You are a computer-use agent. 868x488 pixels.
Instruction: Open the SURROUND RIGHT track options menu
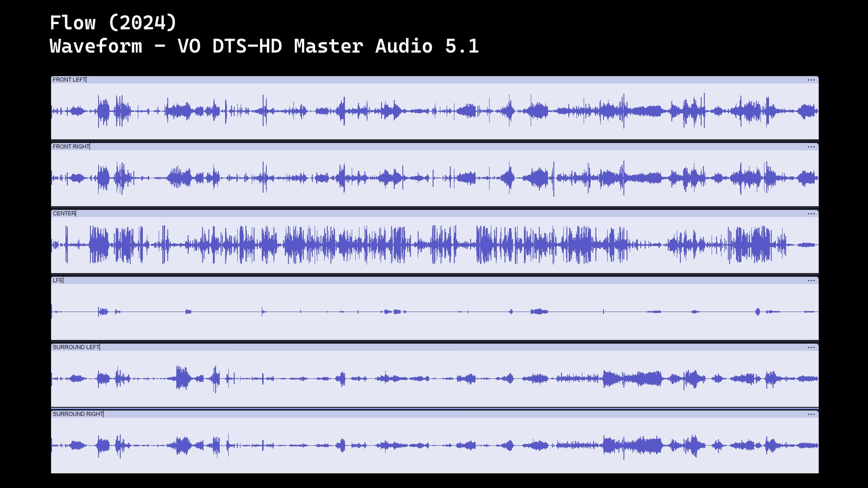811,414
